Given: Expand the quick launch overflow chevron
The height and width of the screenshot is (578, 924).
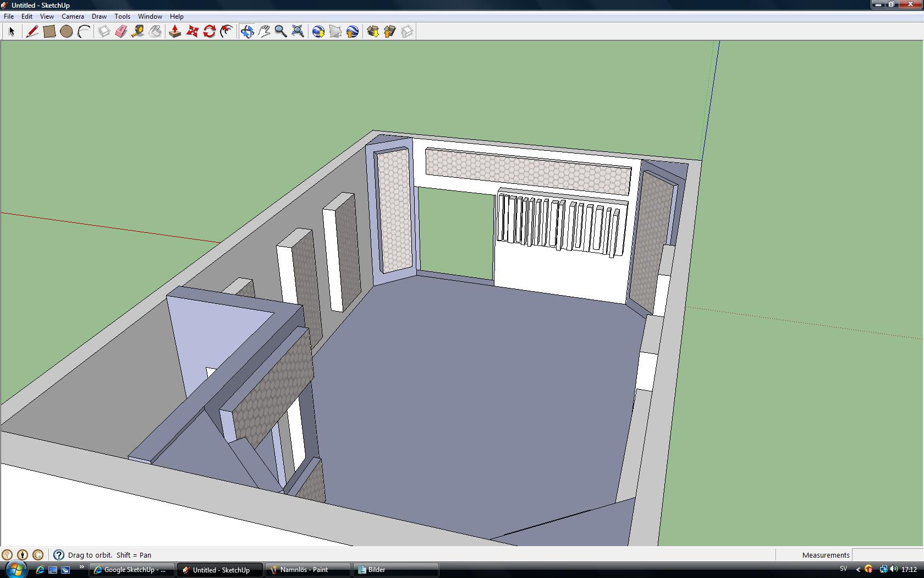Looking at the screenshot, I should tap(82, 567).
